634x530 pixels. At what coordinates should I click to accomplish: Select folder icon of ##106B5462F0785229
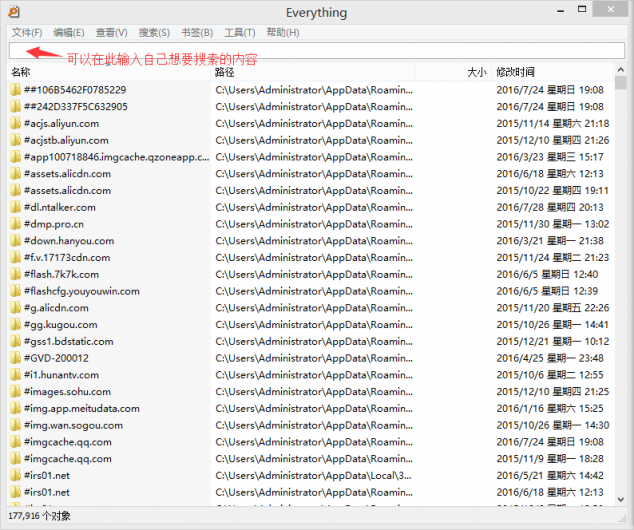[15, 90]
